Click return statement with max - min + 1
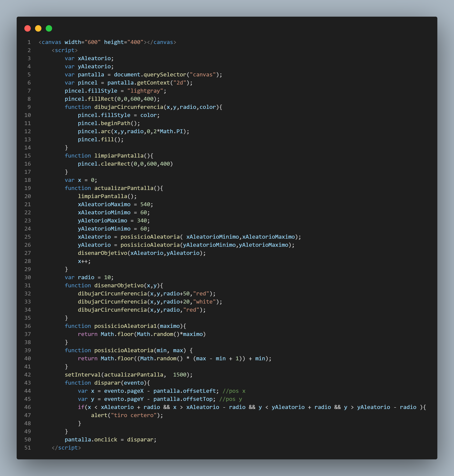 tap(174, 358)
